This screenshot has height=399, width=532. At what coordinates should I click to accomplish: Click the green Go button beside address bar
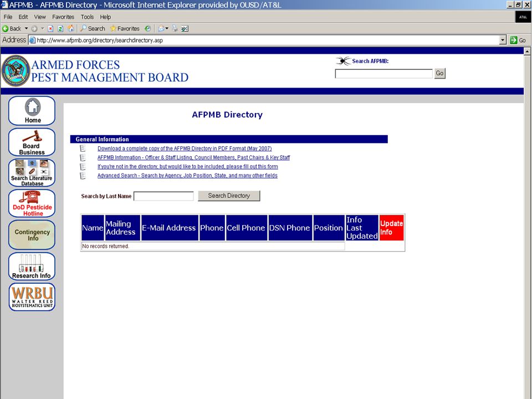pyautogui.click(x=518, y=40)
